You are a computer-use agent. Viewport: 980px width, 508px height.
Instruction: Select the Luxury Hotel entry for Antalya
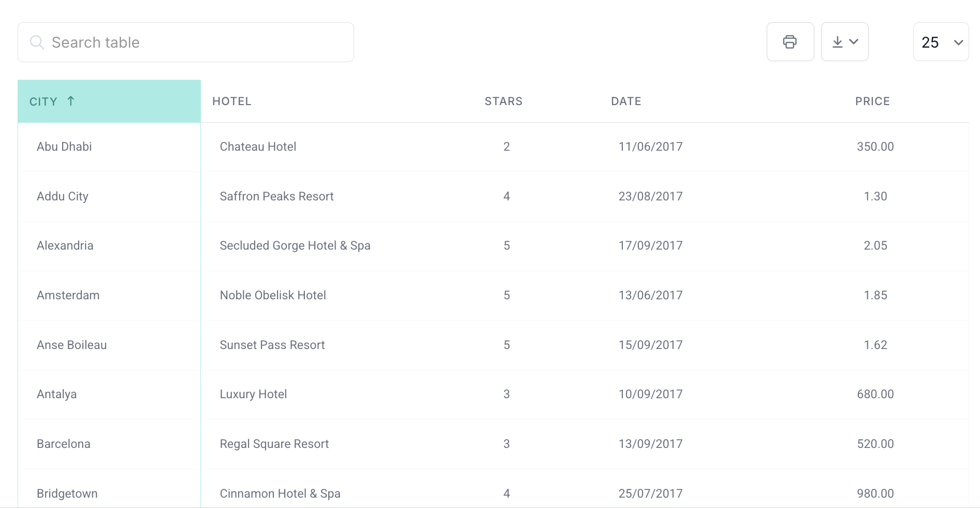click(253, 394)
